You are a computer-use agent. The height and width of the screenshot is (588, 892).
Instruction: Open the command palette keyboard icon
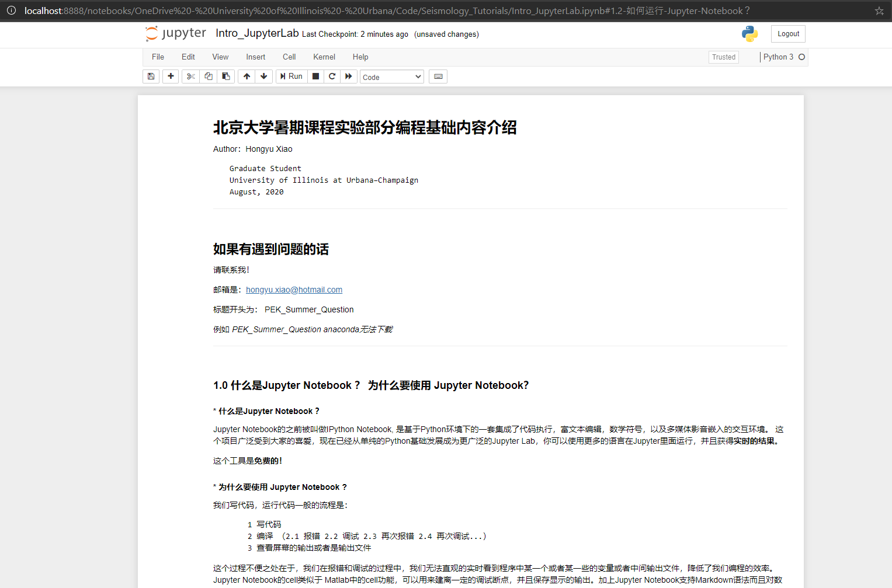(438, 76)
